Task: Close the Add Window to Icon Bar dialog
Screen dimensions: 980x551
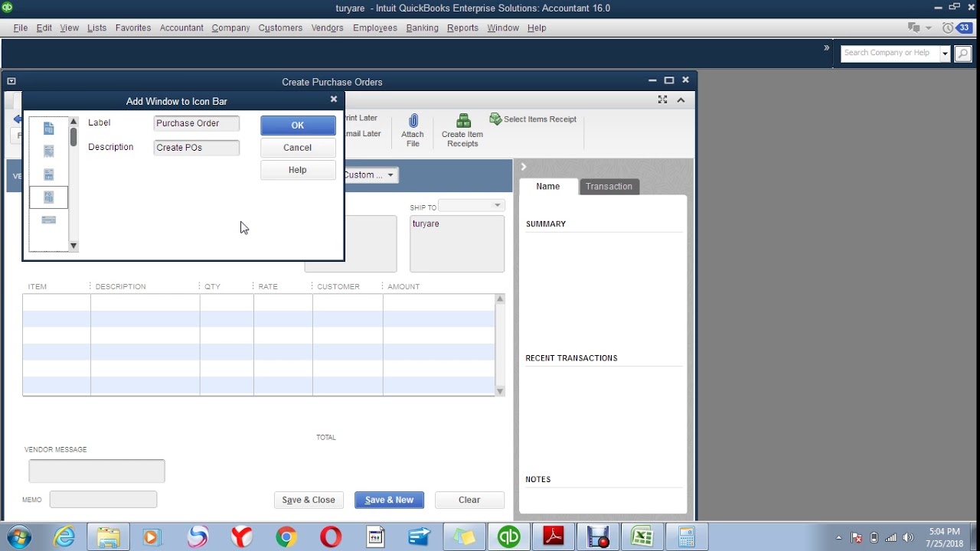Action: (334, 99)
